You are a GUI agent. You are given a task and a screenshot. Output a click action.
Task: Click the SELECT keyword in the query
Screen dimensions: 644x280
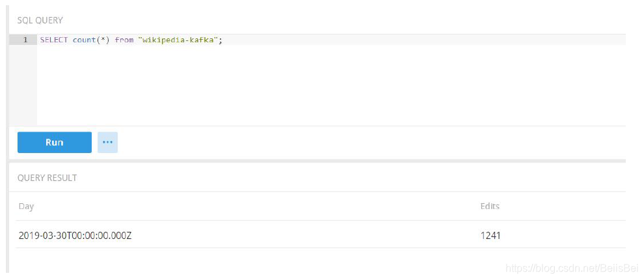[54, 40]
